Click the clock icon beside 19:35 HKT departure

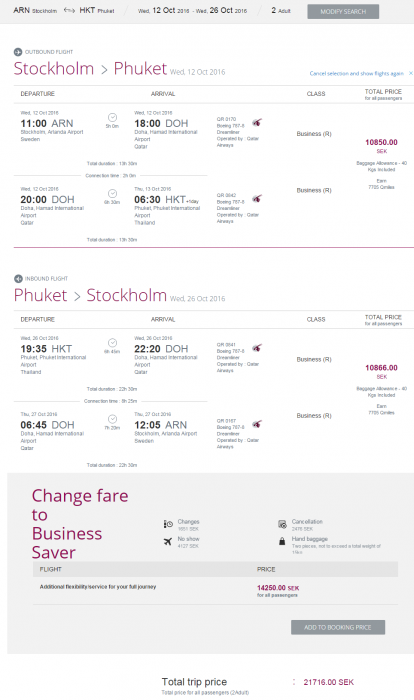[x=113, y=342]
